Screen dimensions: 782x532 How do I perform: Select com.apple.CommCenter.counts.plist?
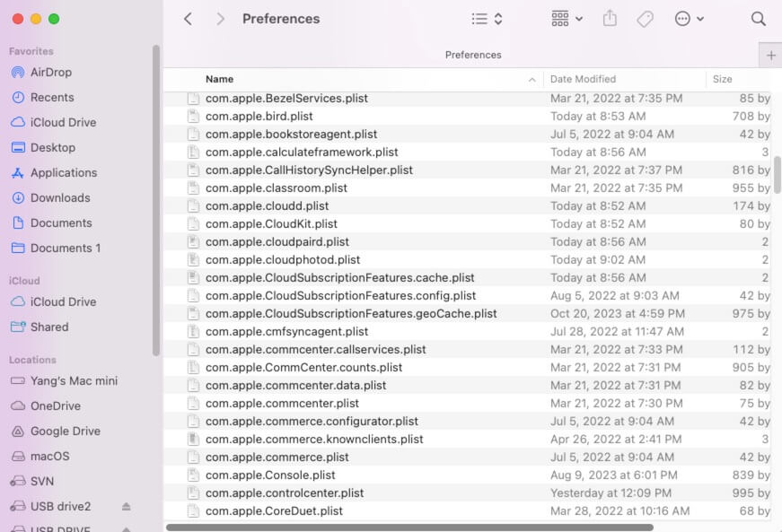click(303, 368)
